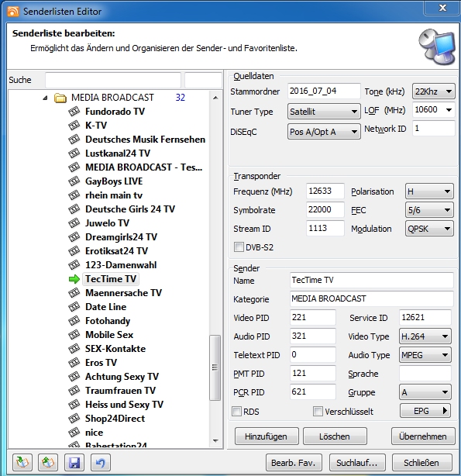Click the Video PID field
This screenshot has width=461, height=476.
point(312,317)
